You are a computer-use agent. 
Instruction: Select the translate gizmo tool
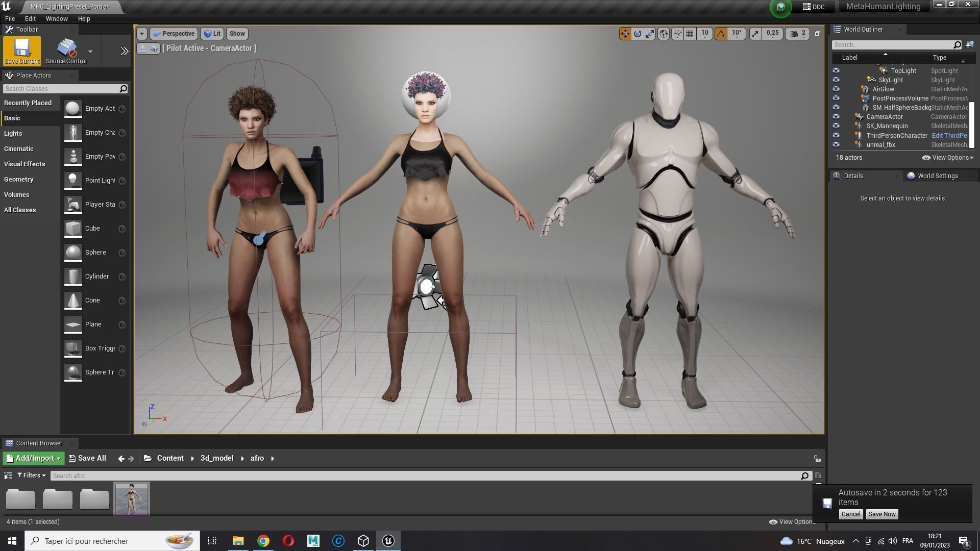click(x=625, y=34)
